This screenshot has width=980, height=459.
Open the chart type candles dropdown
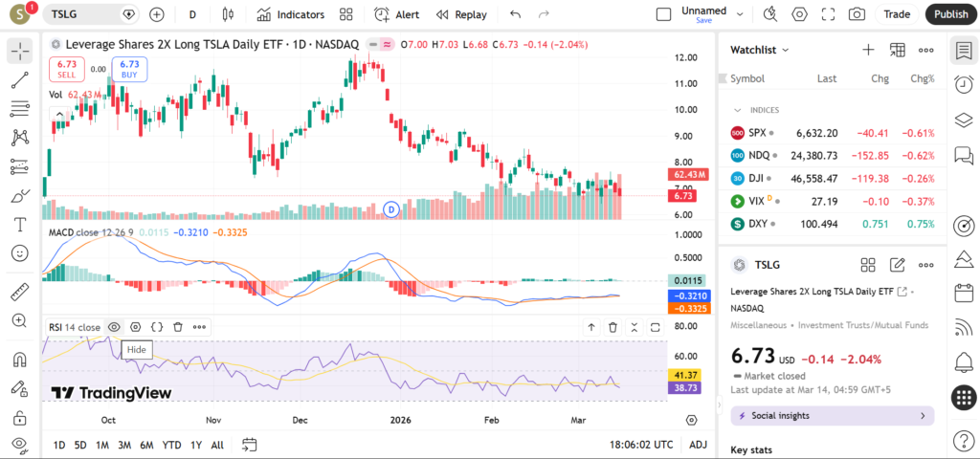click(227, 14)
